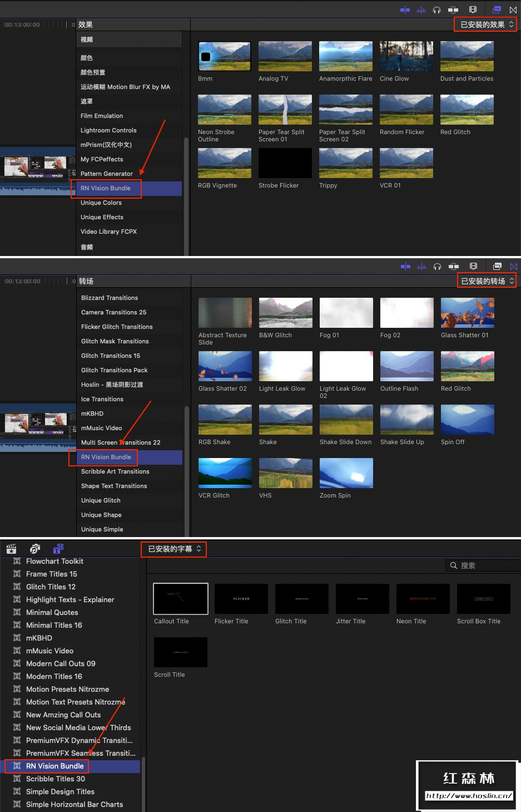This screenshot has height=812, width=521.
Task: Toggle solo headphones icon in the effects panel toolbar
Action: pos(437,9)
